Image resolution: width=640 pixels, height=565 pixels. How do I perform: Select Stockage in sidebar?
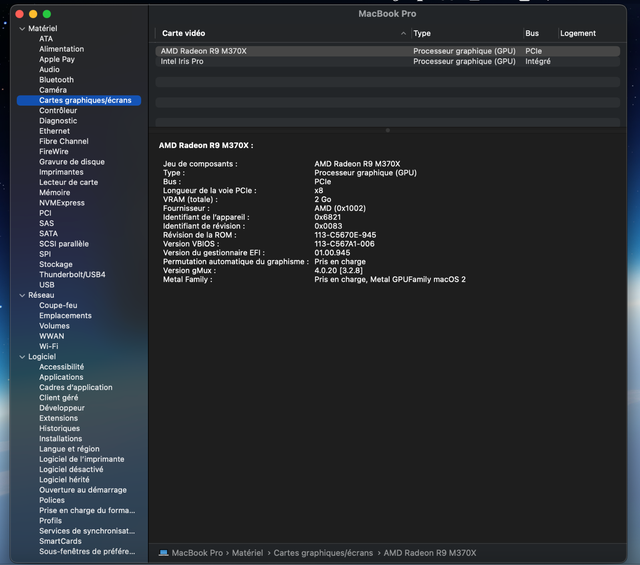56,264
